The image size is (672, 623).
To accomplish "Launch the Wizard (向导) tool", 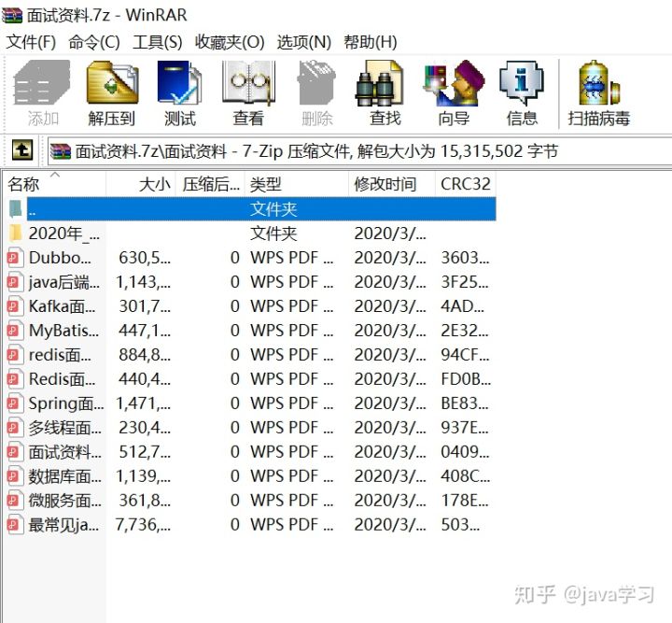I will point(454,82).
